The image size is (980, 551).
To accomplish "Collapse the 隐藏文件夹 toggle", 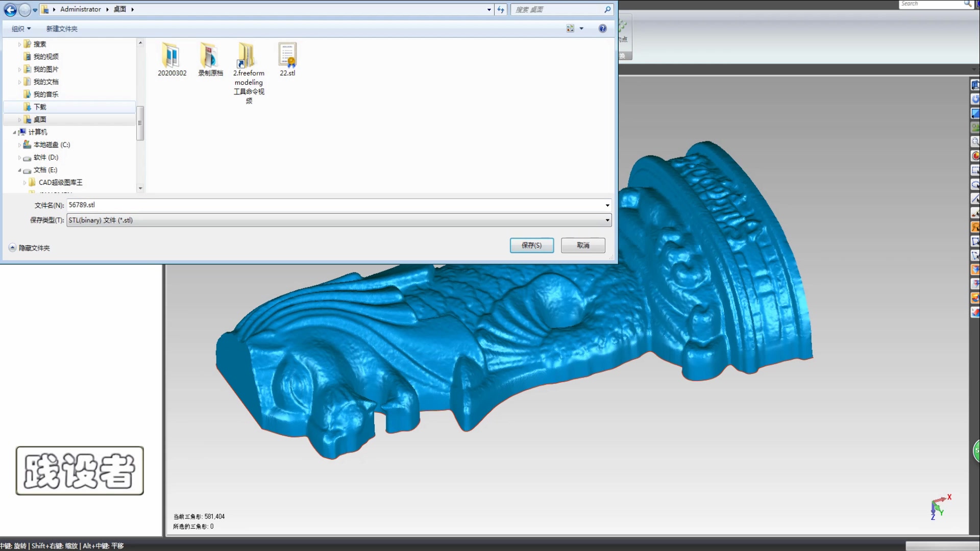I will coord(12,247).
